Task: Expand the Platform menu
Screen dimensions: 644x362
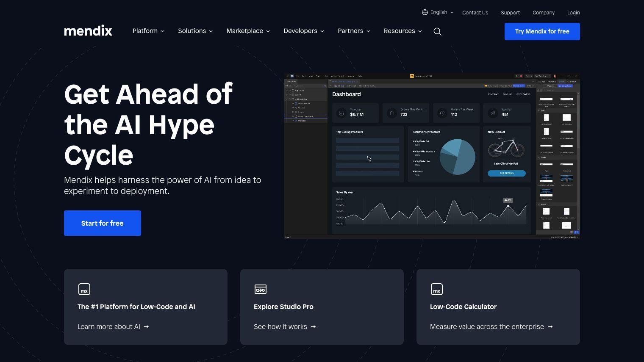Action: pyautogui.click(x=148, y=31)
